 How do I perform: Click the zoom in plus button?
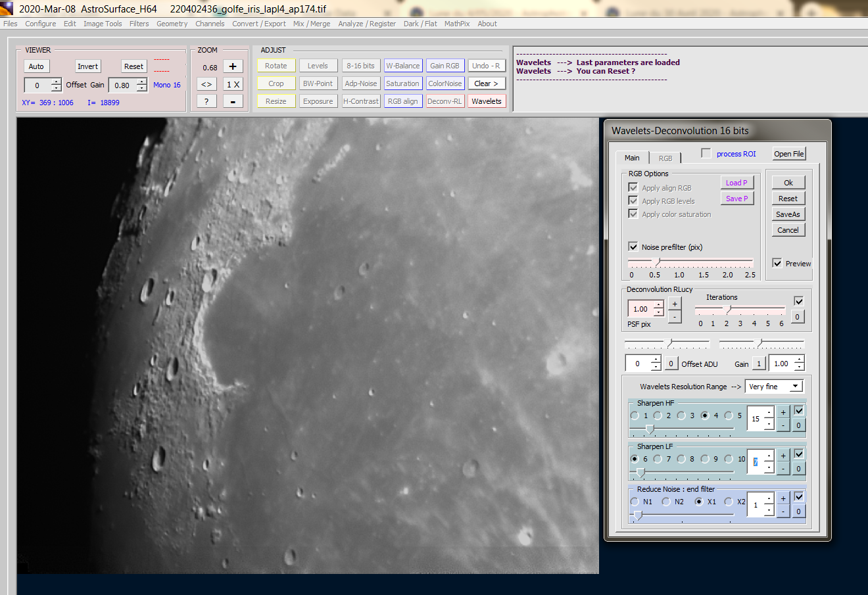point(233,66)
